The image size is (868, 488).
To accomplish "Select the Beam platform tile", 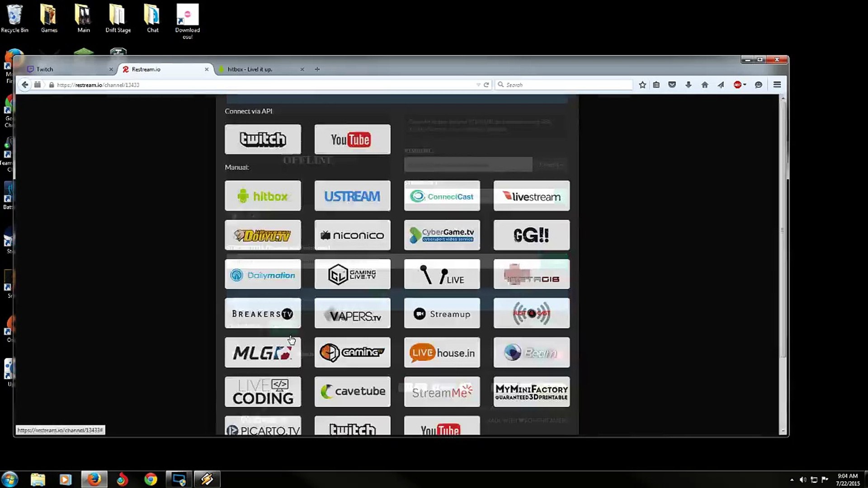I will coord(531,352).
